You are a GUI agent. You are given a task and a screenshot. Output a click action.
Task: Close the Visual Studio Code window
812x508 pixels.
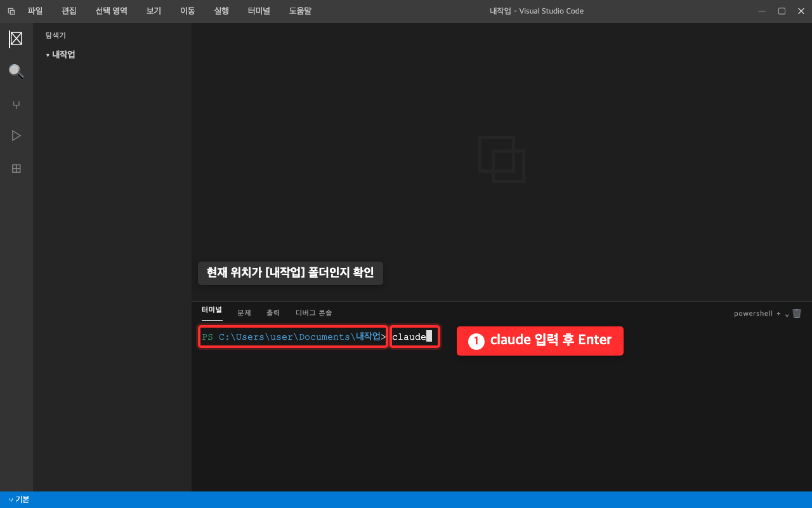click(x=801, y=11)
